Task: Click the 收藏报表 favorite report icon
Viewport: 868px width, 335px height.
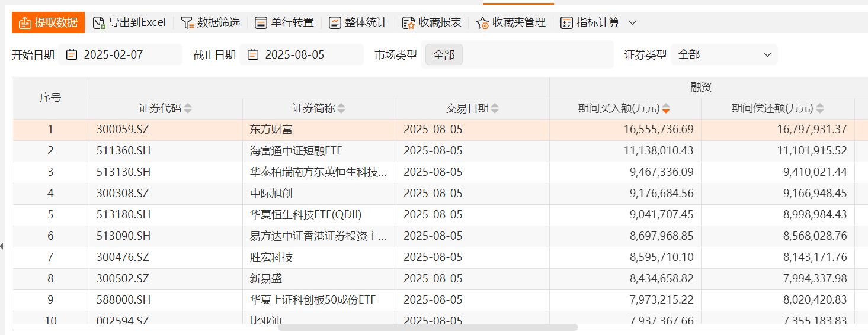Action: (x=408, y=22)
